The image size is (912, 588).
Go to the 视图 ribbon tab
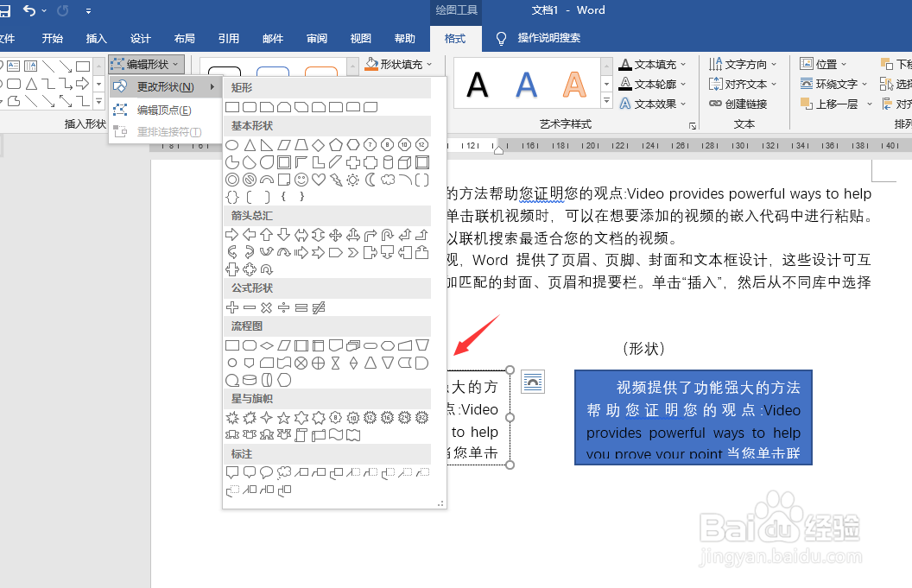point(361,38)
